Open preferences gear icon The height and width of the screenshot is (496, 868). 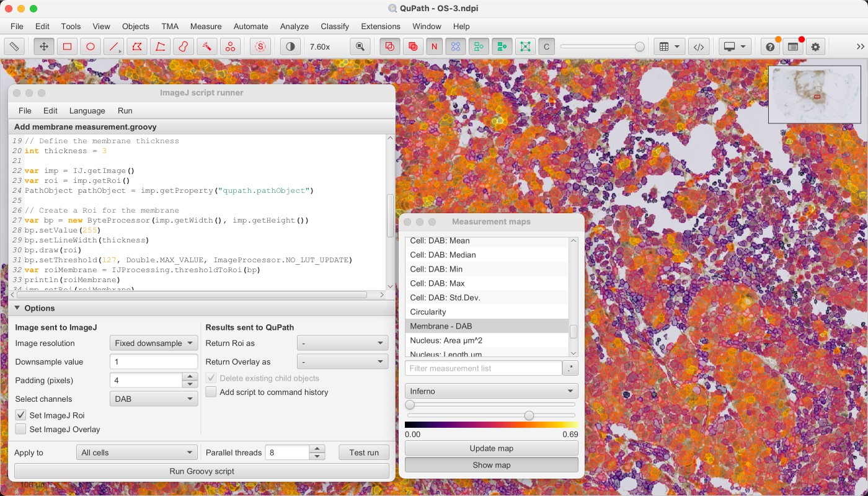click(x=815, y=46)
